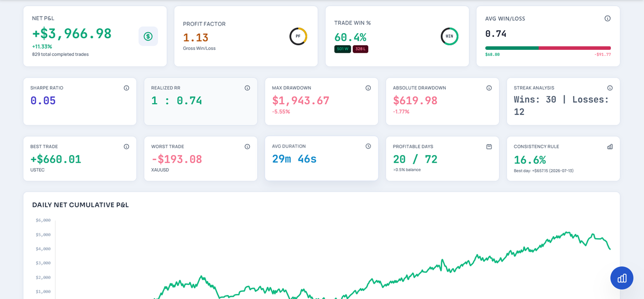Click the Realized RR value 1 : 0.74
644x299 pixels.
[177, 101]
